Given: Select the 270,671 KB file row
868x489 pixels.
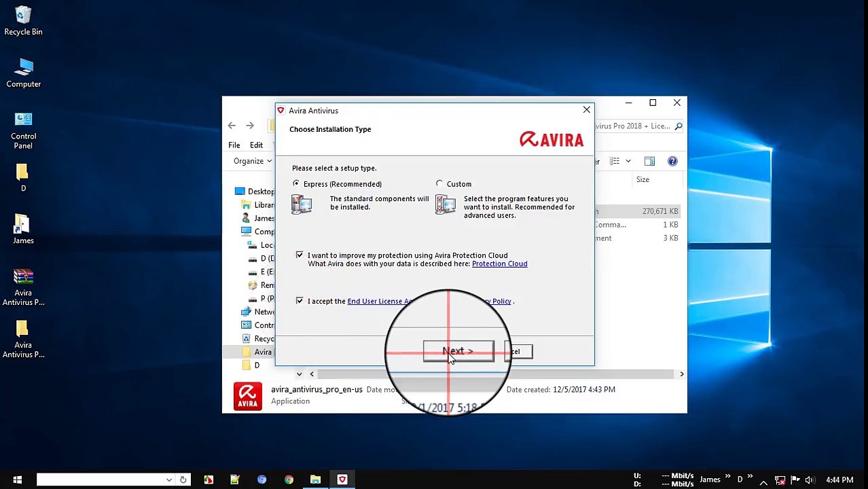Looking at the screenshot, I should tap(637, 211).
